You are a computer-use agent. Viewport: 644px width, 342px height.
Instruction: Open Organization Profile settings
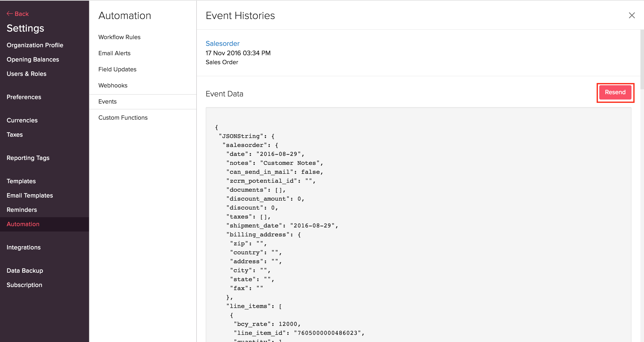click(35, 45)
